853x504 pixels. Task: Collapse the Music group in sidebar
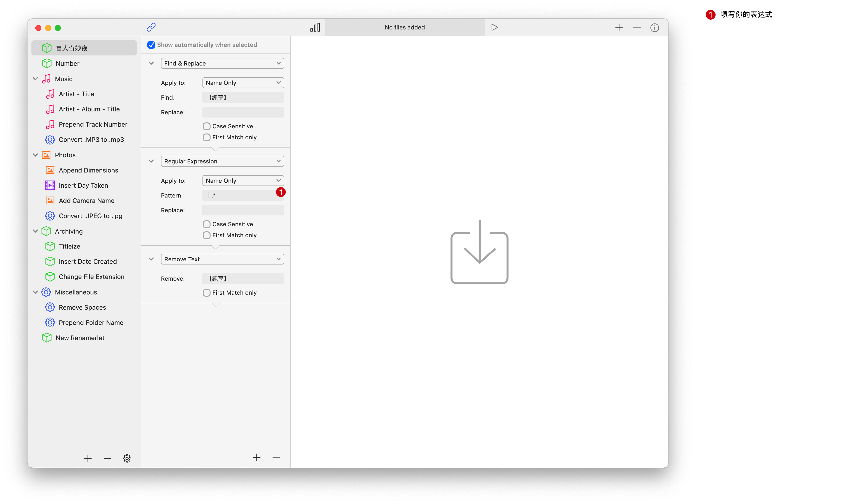[x=35, y=79]
